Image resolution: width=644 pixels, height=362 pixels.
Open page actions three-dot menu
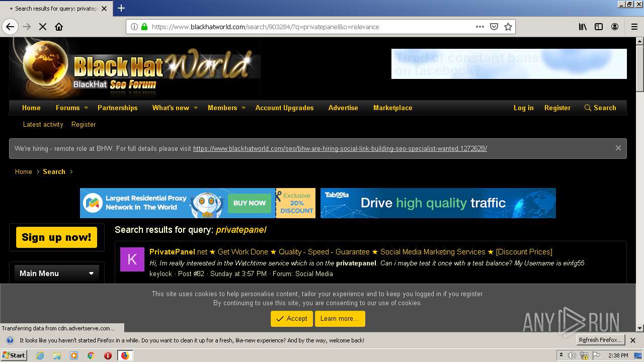480,27
